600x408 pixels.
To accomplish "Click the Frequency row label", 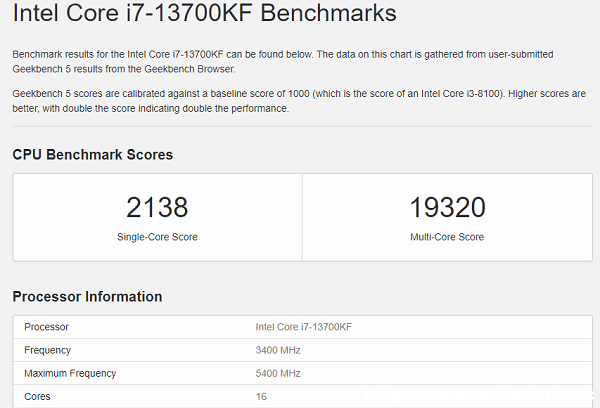I will tap(47, 350).
